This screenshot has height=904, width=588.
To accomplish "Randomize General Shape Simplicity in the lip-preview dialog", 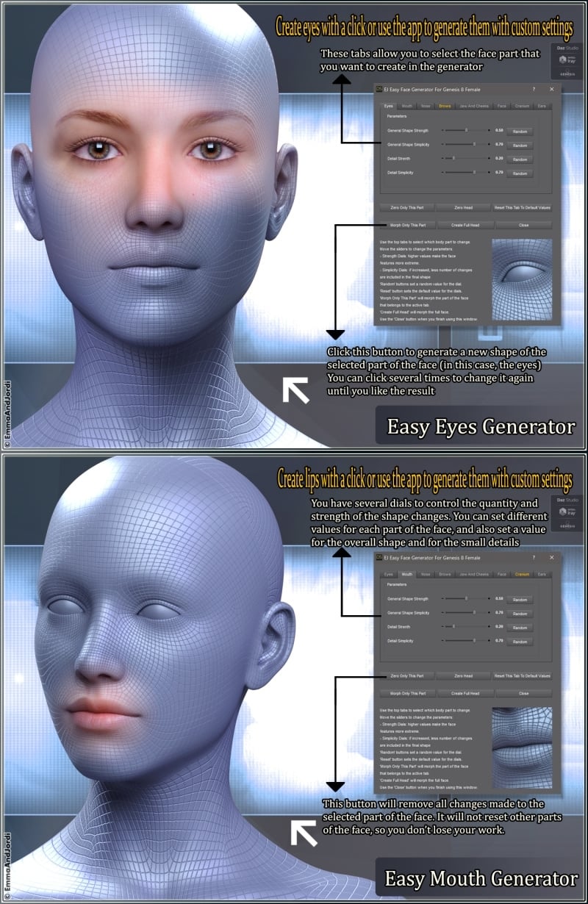I will tap(520, 613).
